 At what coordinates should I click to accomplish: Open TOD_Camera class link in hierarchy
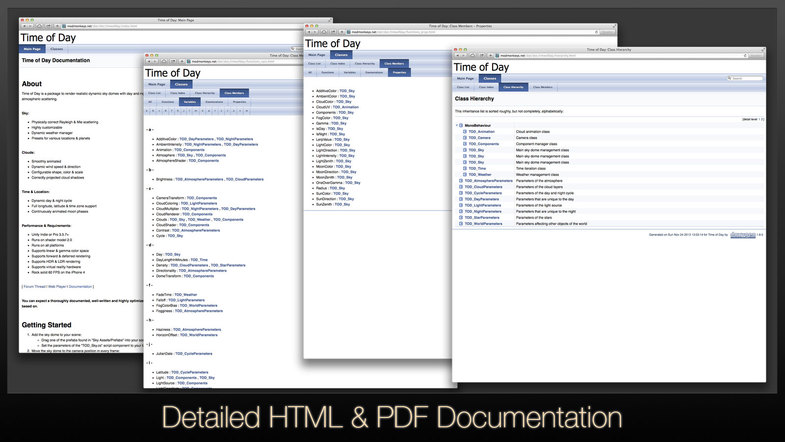(x=480, y=138)
